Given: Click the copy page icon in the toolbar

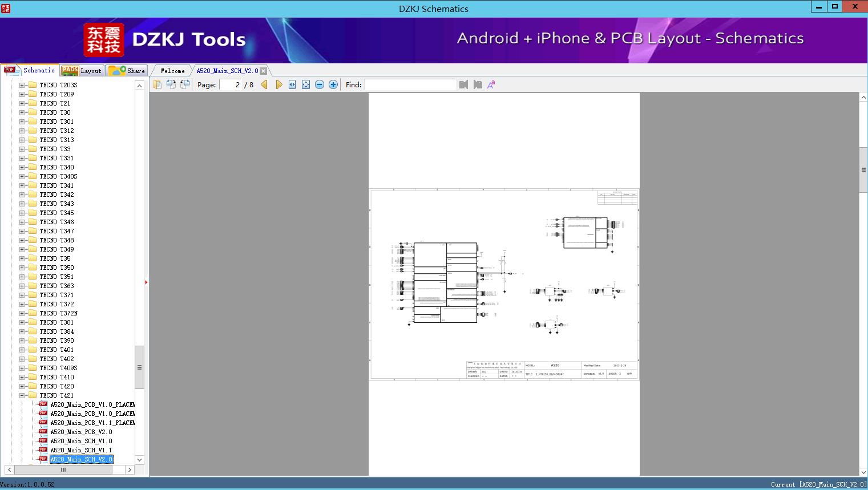Looking at the screenshot, I should [158, 84].
